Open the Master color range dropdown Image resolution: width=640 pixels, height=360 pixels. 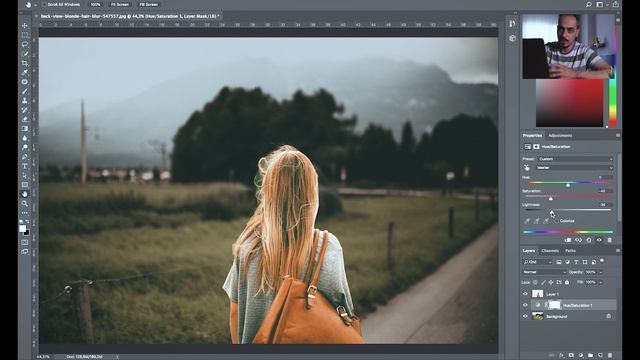point(575,168)
